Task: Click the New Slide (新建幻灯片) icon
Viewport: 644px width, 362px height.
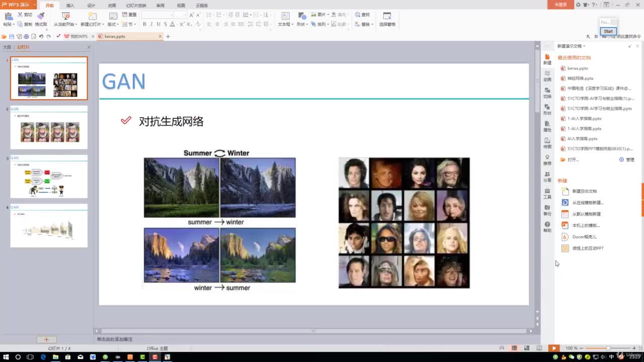Action: click(92, 16)
